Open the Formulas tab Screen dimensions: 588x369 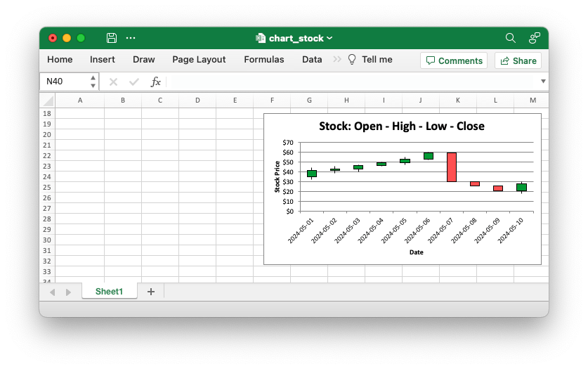pos(264,60)
